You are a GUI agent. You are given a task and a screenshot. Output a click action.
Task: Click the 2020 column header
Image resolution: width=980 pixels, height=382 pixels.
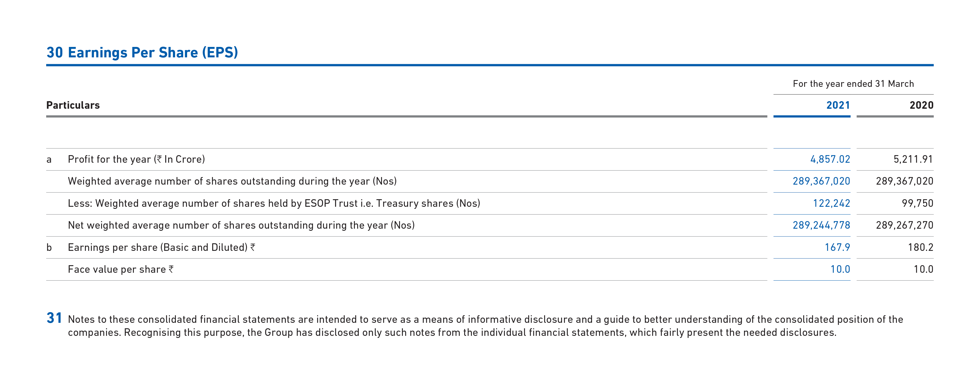[x=921, y=105]
